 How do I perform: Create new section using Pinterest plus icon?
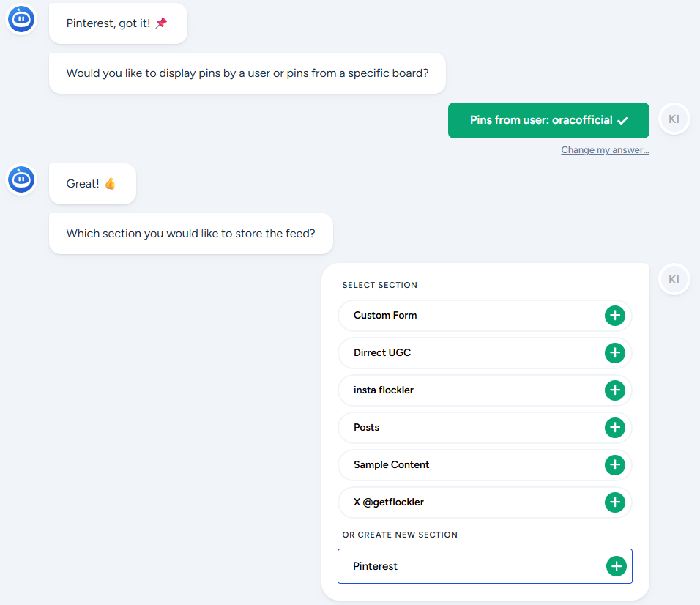click(x=616, y=566)
